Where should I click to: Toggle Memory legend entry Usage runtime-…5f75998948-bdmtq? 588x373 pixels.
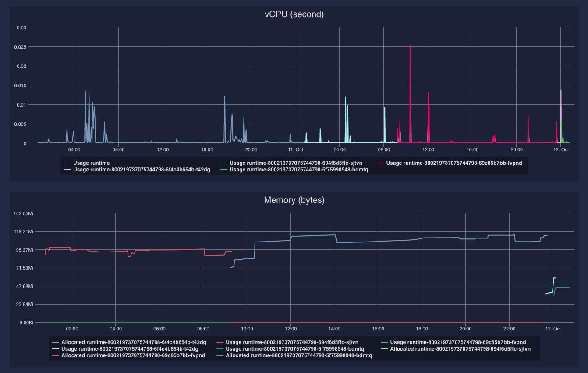(290, 349)
